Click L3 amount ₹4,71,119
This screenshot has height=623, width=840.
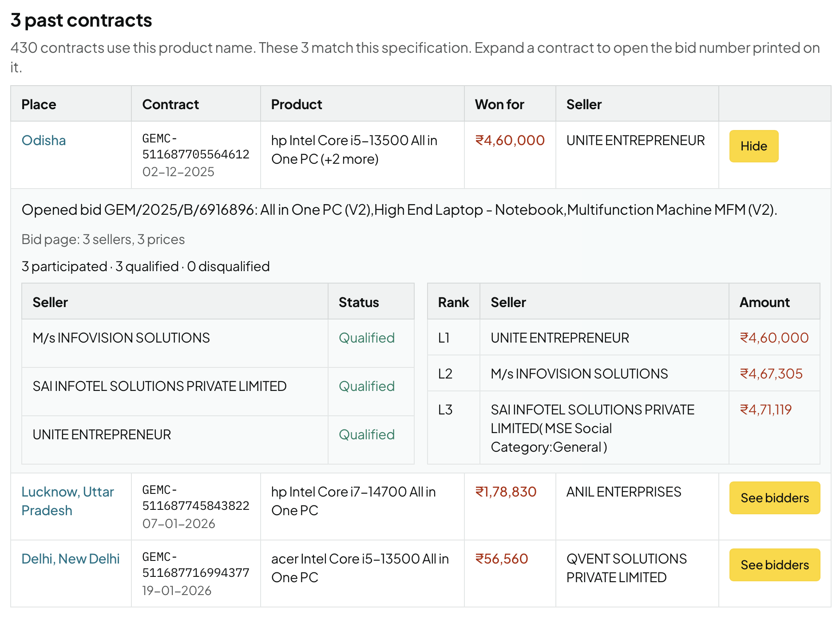click(x=766, y=410)
